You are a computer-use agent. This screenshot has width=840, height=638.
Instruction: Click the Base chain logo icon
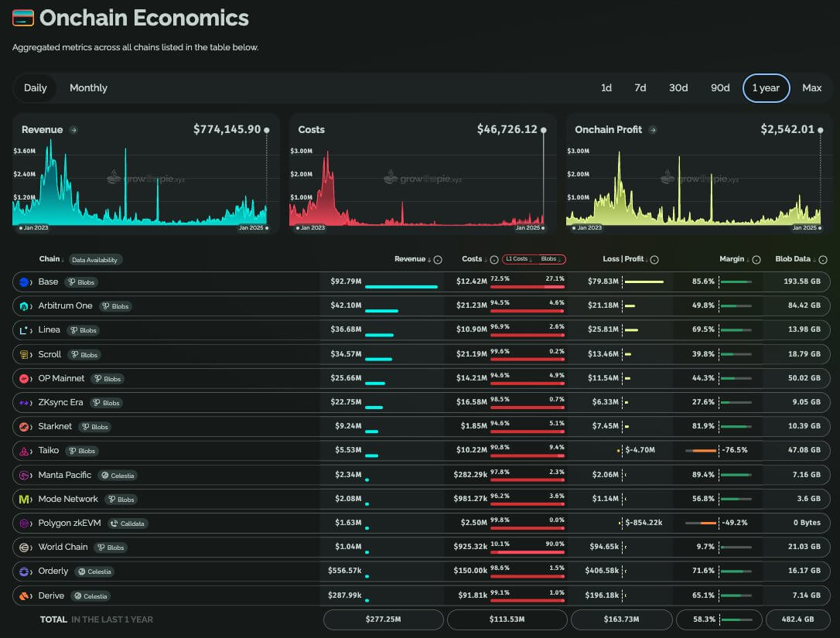pyautogui.click(x=24, y=282)
